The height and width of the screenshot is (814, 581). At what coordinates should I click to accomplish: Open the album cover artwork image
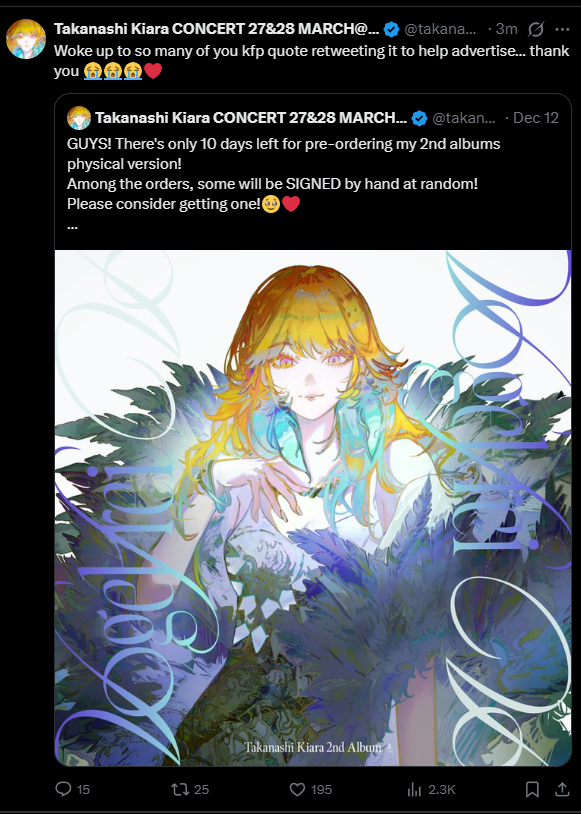click(x=313, y=508)
